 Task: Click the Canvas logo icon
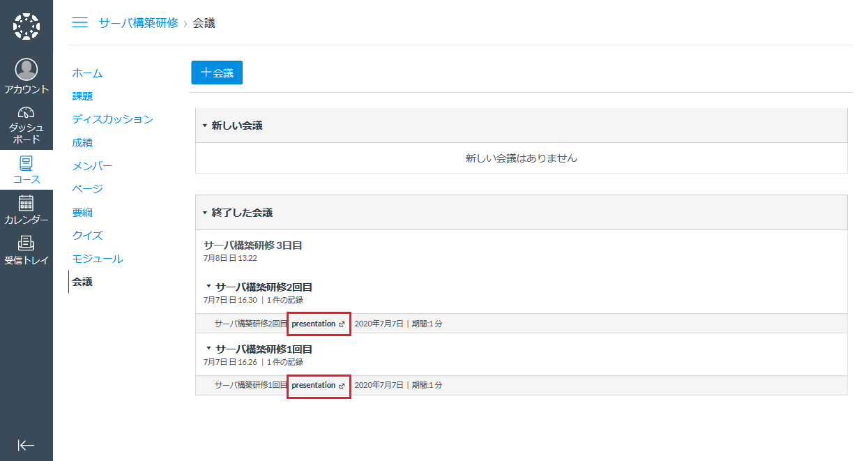point(26,27)
